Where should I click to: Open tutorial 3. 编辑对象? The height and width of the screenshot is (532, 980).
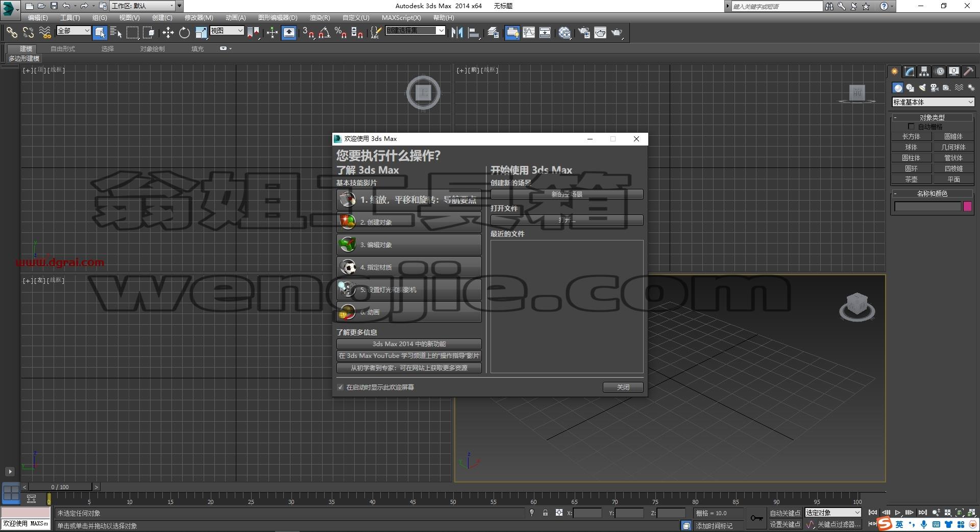[x=409, y=245]
